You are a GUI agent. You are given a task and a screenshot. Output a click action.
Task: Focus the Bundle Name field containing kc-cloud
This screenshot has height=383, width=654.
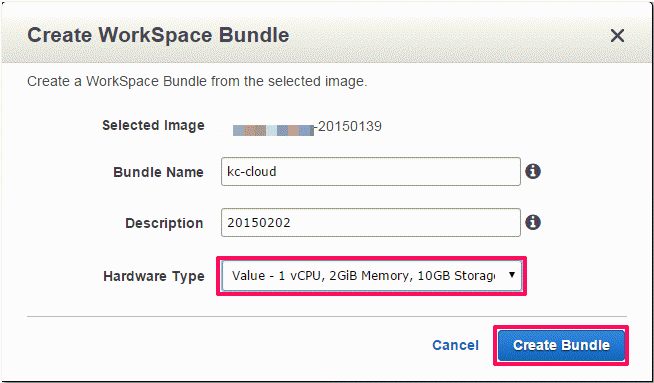371,171
